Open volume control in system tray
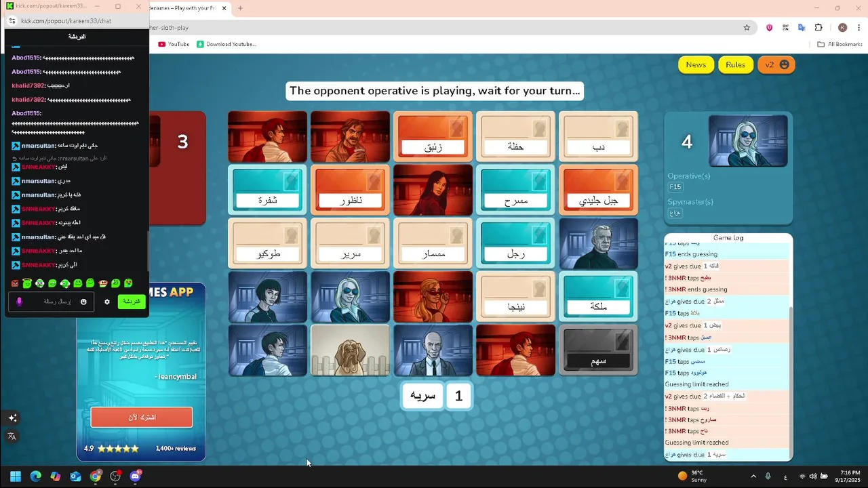This screenshot has width=868, height=488. [x=813, y=476]
